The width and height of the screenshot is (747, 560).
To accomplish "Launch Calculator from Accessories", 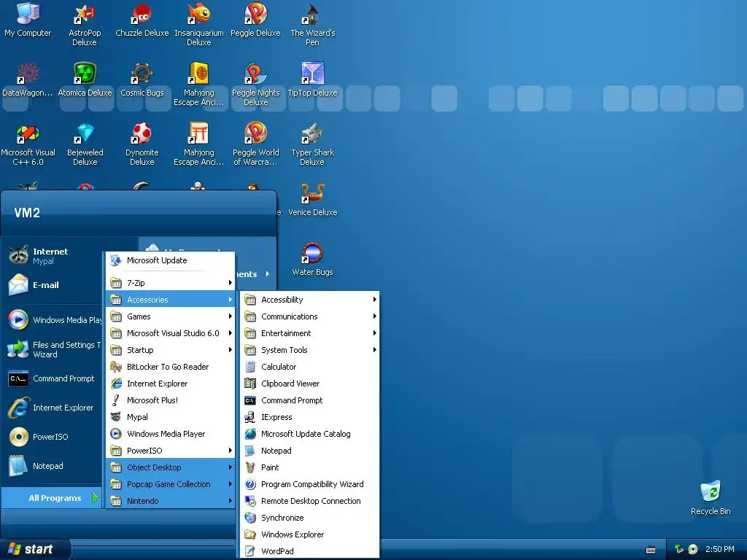I will (x=310, y=367).
